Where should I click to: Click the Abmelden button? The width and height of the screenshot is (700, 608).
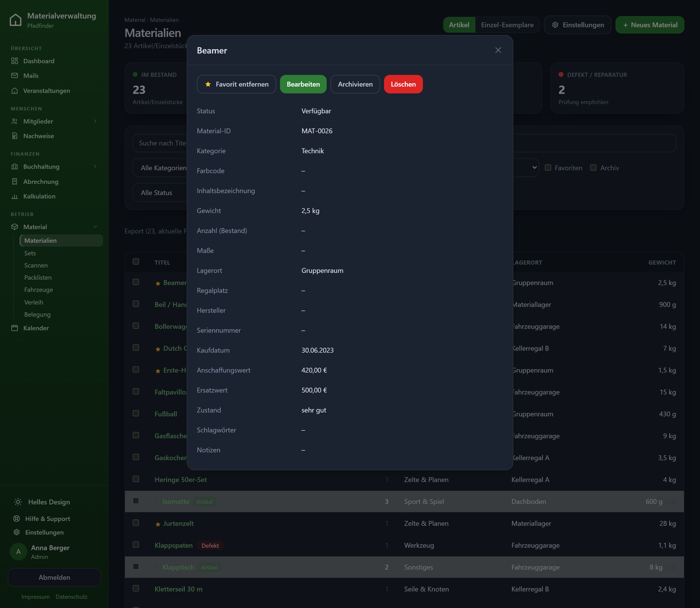point(54,577)
